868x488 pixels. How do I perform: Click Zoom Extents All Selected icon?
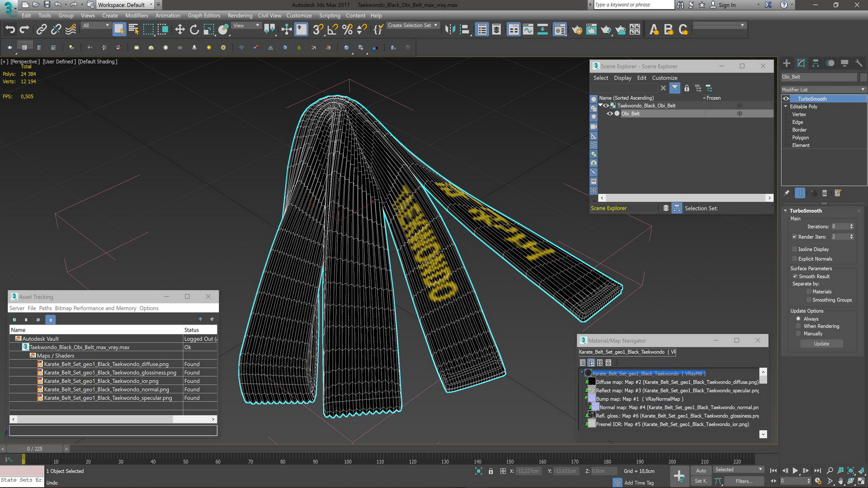click(x=861, y=470)
